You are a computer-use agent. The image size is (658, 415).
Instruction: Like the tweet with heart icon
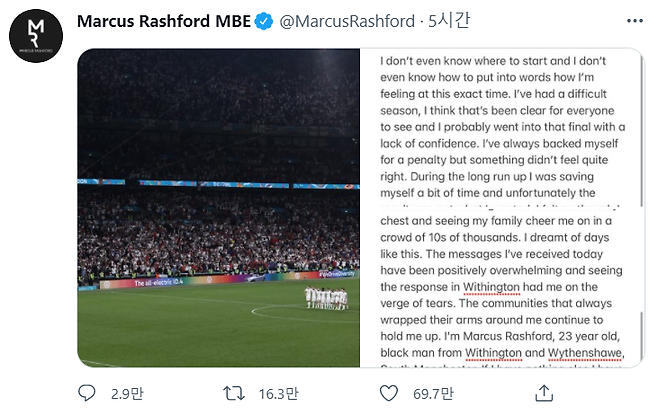[x=389, y=393]
